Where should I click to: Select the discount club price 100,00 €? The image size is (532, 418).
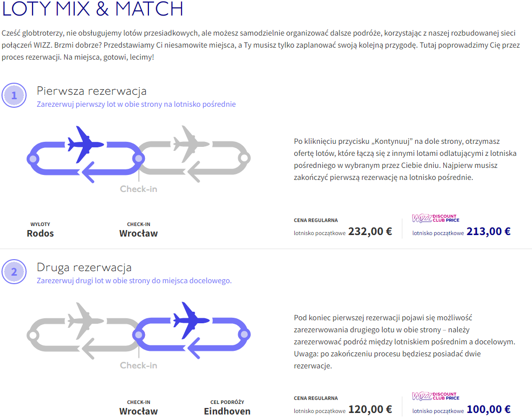tap(488, 409)
